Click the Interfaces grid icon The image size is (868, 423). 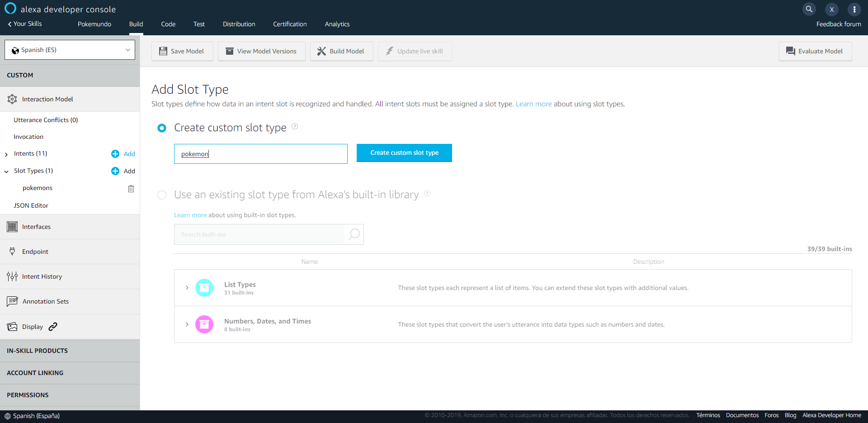pyautogui.click(x=12, y=227)
